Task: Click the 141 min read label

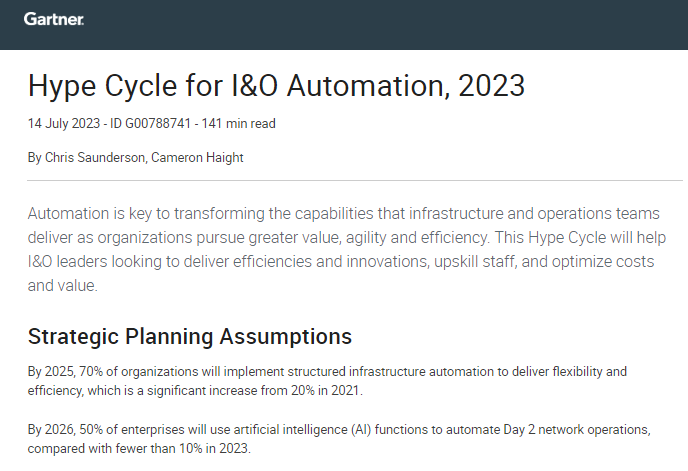Action: click(x=238, y=124)
